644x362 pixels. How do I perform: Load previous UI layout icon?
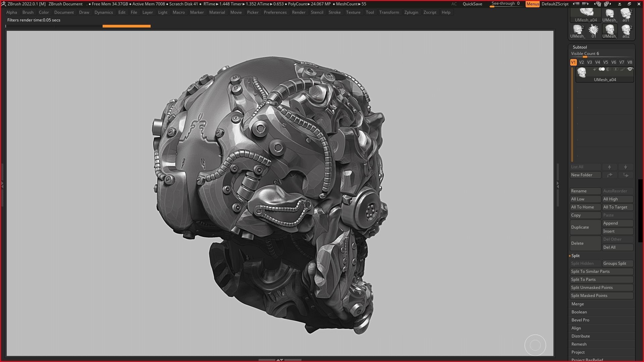click(598, 4)
